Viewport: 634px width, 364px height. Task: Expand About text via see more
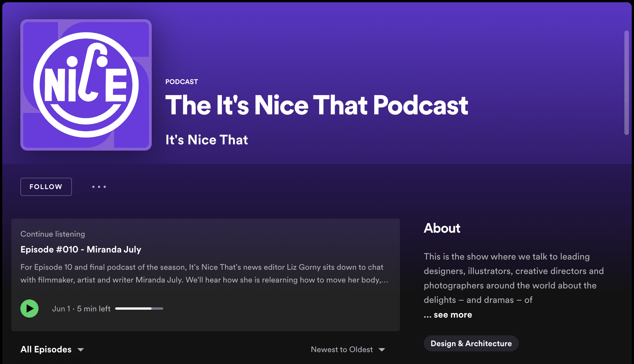(453, 315)
